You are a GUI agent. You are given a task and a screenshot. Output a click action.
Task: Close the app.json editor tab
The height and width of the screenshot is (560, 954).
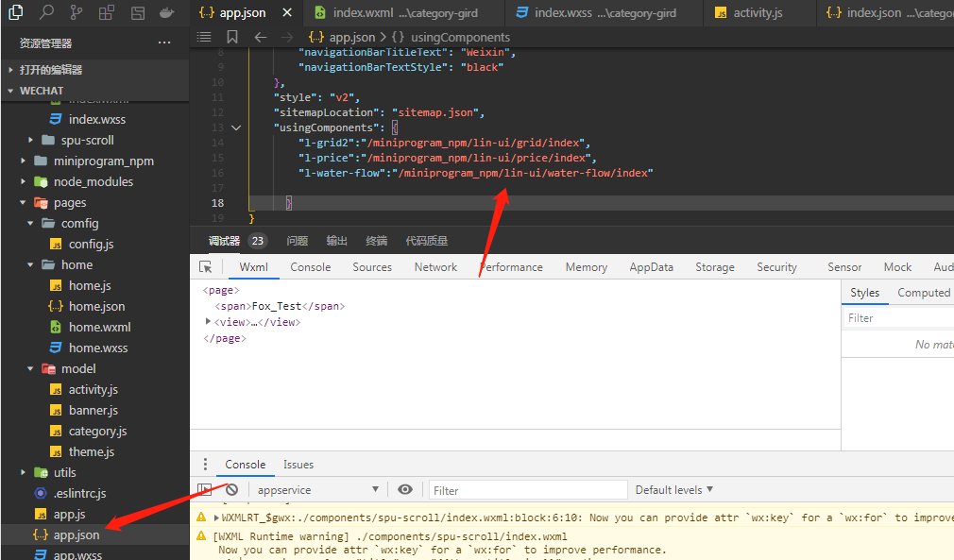[x=287, y=13]
